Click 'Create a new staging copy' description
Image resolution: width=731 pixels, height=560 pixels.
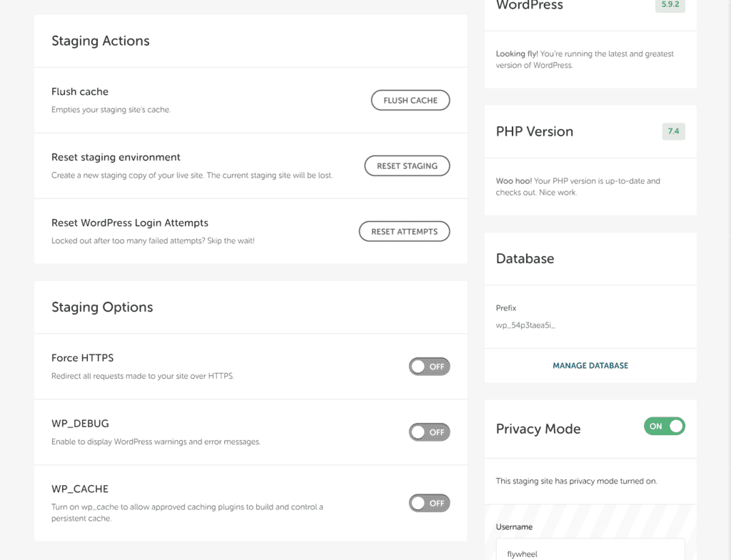tap(192, 175)
